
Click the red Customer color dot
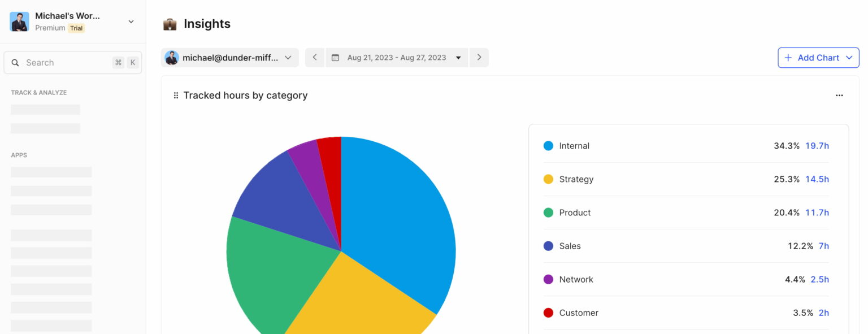tap(548, 313)
